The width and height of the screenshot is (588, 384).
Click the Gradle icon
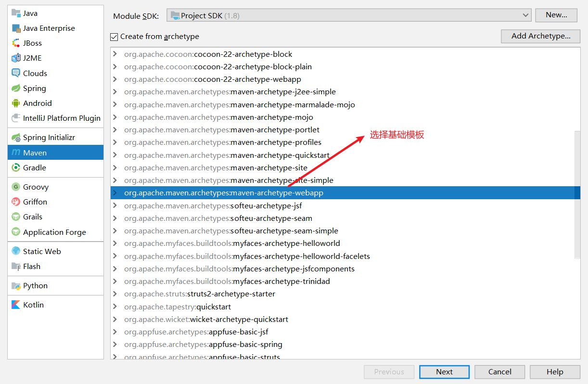16,167
